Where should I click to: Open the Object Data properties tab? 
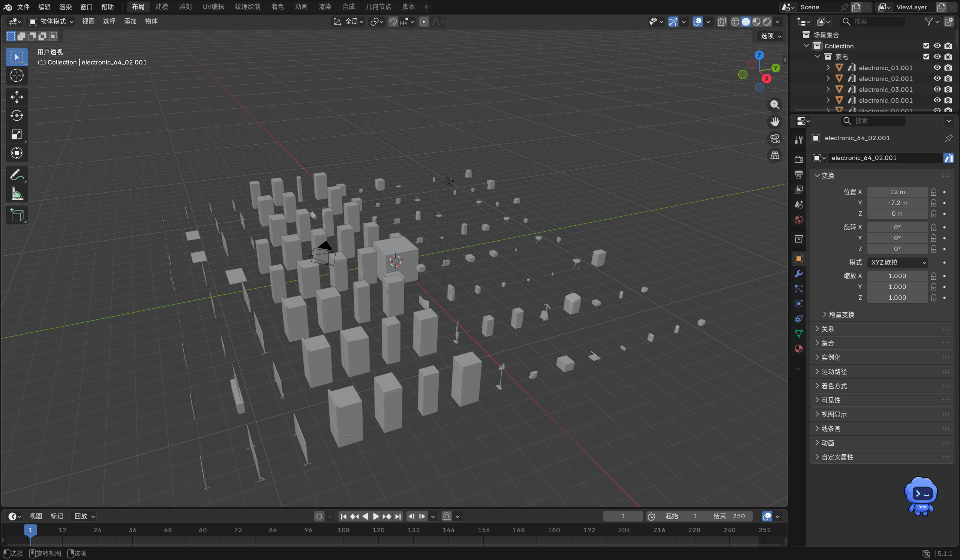(798, 334)
